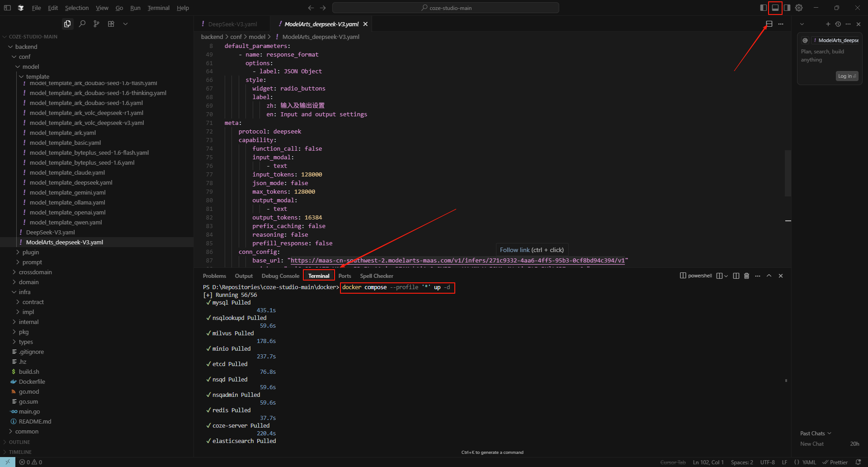The width and height of the screenshot is (868, 467).
Task: Open the Run menu
Action: [135, 8]
